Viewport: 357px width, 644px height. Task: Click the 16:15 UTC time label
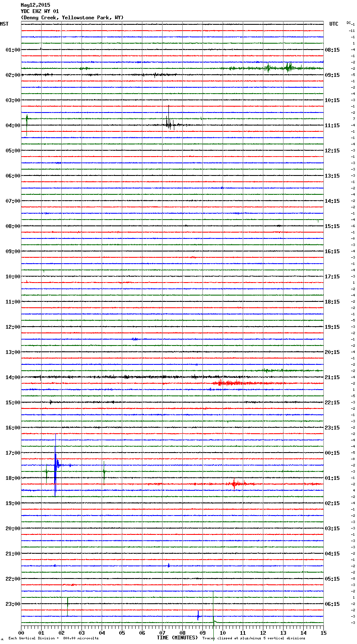point(332,251)
